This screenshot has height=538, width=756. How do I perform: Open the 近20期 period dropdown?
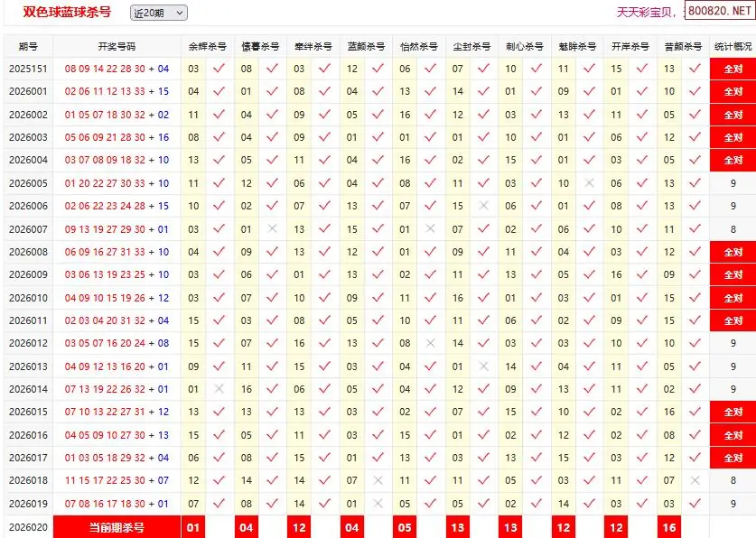tap(158, 13)
